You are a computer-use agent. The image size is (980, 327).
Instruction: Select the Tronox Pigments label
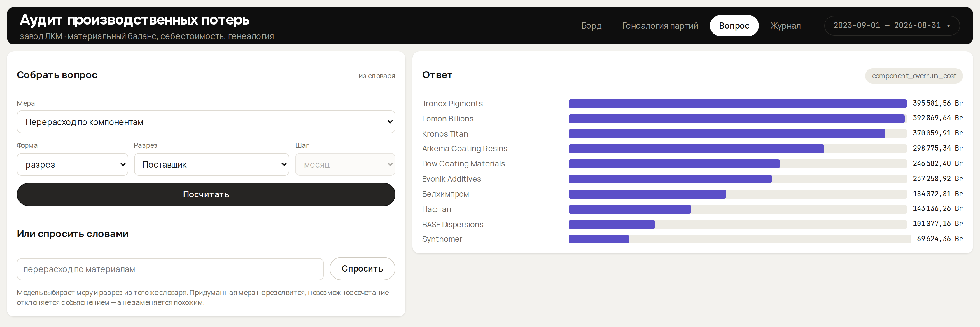click(452, 104)
